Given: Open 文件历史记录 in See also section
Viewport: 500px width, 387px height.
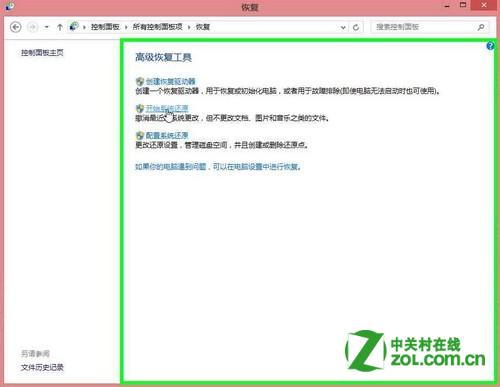Looking at the screenshot, I should [x=42, y=367].
